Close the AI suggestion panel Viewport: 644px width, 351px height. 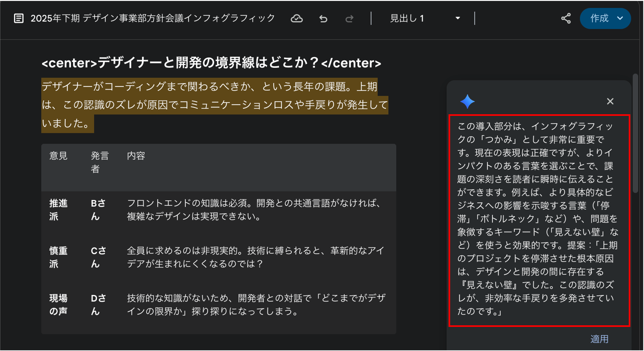(x=610, y=101)
